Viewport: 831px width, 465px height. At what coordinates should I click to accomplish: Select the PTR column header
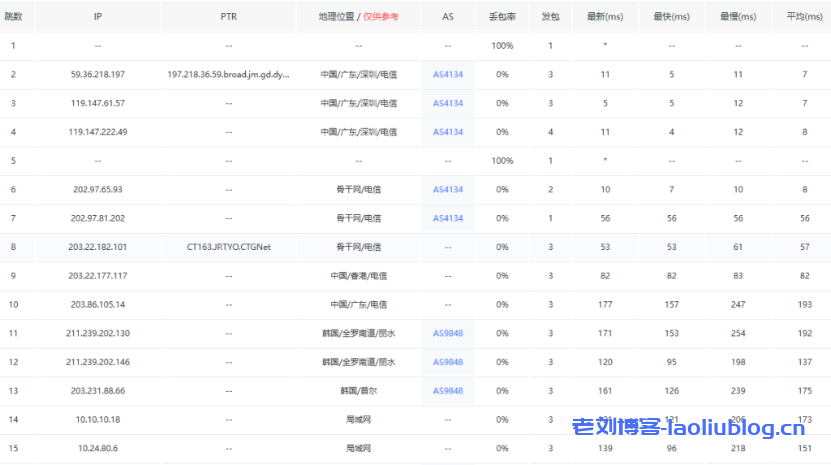[x=229, y=17]
